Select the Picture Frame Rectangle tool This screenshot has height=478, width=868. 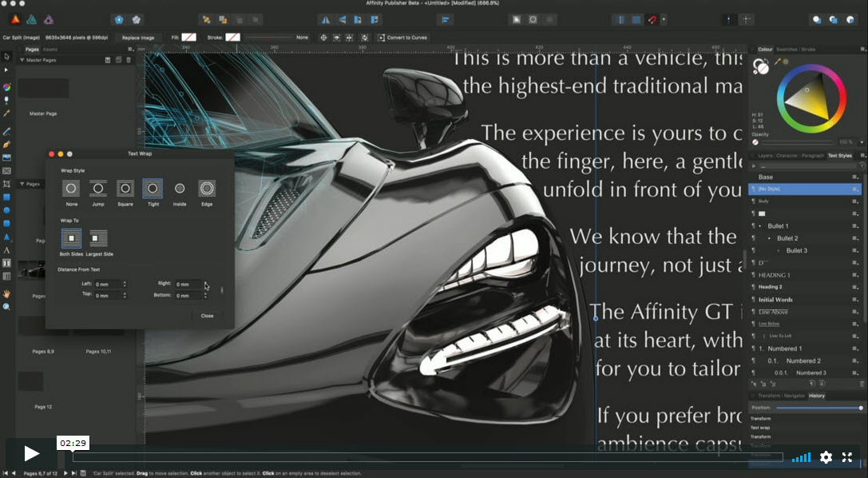pyautogui.click(x=6, y=171)
